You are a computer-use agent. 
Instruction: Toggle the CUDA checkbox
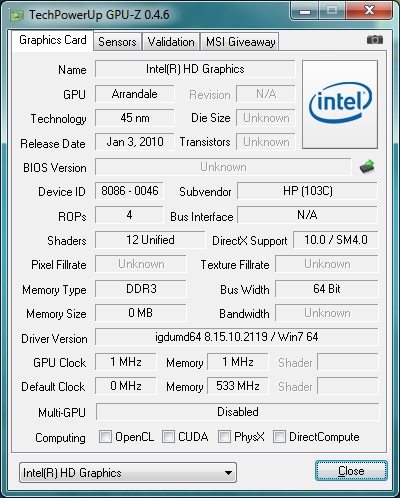(168, 436)
